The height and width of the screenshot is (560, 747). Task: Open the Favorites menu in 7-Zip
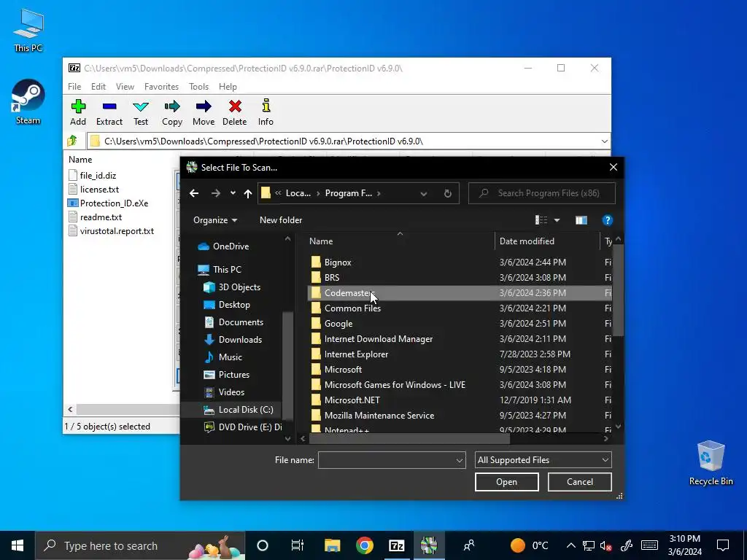pos(161,87)
